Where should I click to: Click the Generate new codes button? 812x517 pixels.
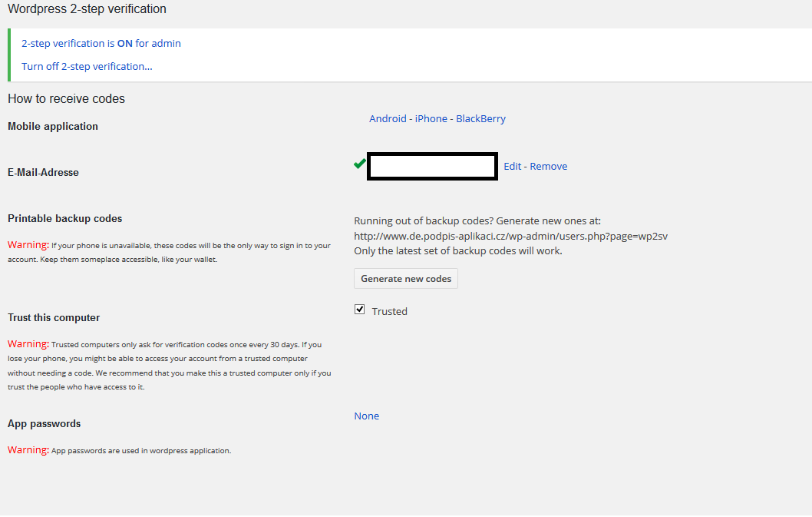click(x=406, y=279)
